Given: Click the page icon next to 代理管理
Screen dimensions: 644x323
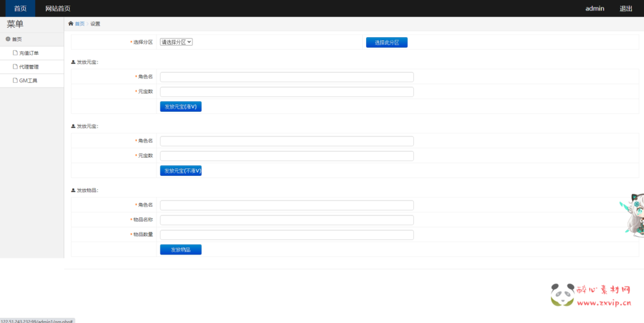Looking at the screenshot, I should click(x=15, y=67).
